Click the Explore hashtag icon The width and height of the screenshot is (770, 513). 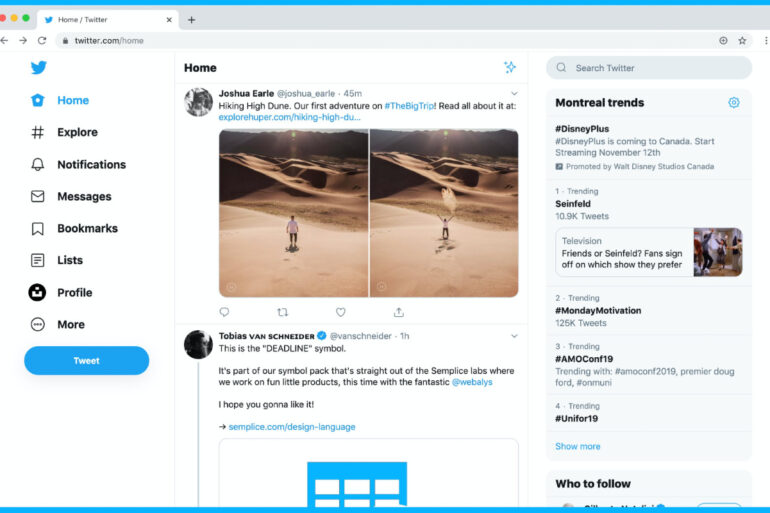(x=37, y=132)
